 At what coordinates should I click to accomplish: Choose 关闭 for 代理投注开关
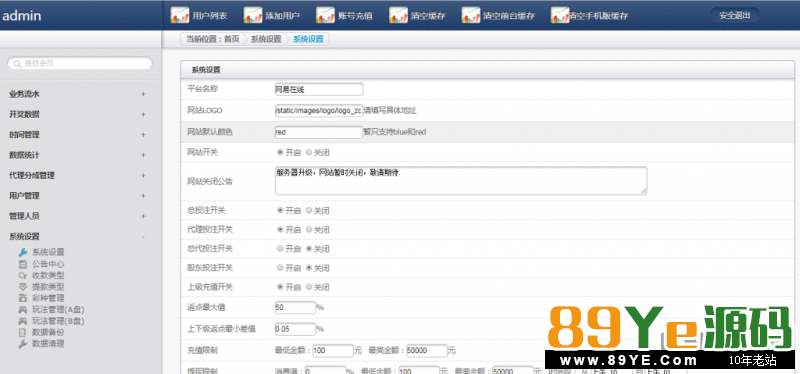pyautogui.click(x=309, y=230)
